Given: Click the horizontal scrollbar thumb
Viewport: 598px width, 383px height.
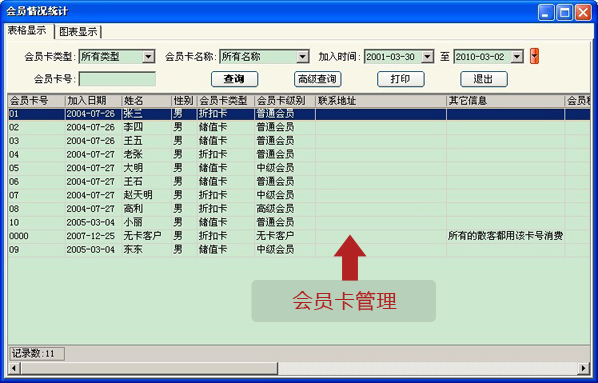Looking at the screenshot, I should (149, 369).
